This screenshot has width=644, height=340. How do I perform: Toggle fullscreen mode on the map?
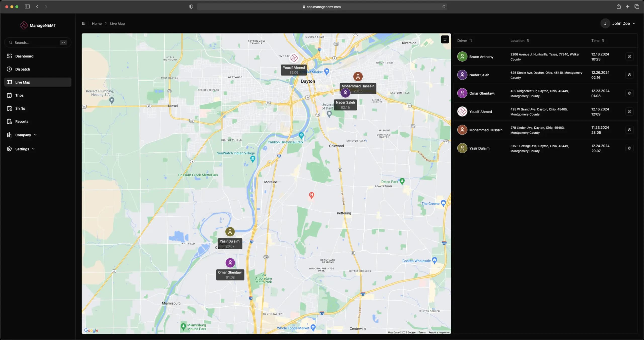(445, 39)
